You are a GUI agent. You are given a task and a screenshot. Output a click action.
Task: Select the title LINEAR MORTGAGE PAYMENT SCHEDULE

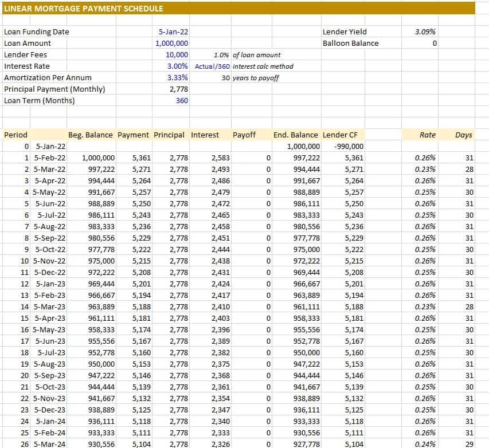[x=84, y=9]
